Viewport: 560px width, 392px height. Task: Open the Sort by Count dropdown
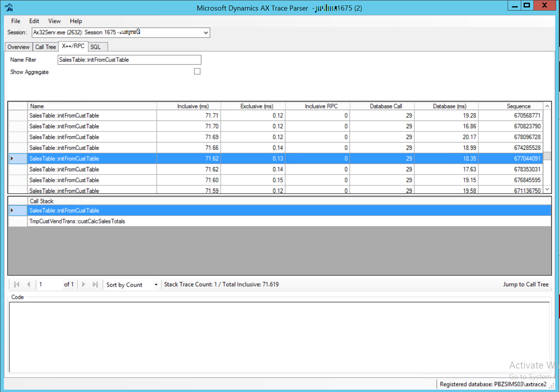pos(156,285)
